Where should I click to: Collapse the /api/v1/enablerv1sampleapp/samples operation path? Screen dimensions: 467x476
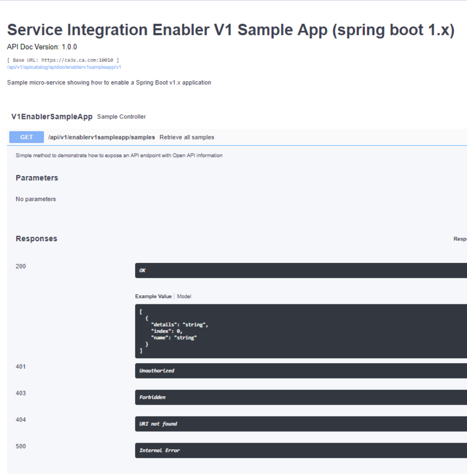click(x=102, y=137)
